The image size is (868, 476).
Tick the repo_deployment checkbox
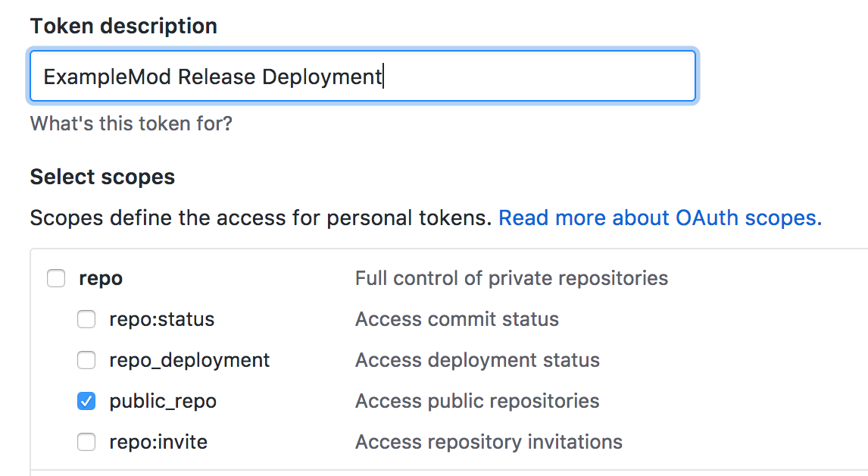pyautogui.click(x=86, y=360)
